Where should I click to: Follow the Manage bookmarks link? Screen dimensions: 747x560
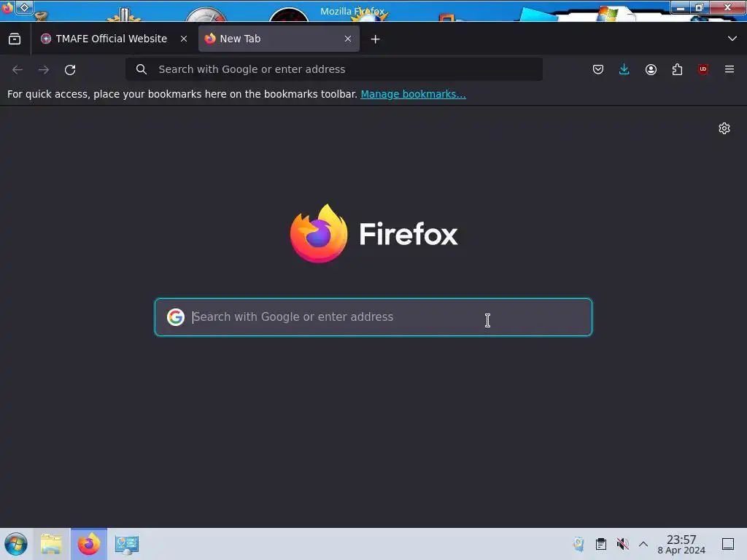coord(413,94)
